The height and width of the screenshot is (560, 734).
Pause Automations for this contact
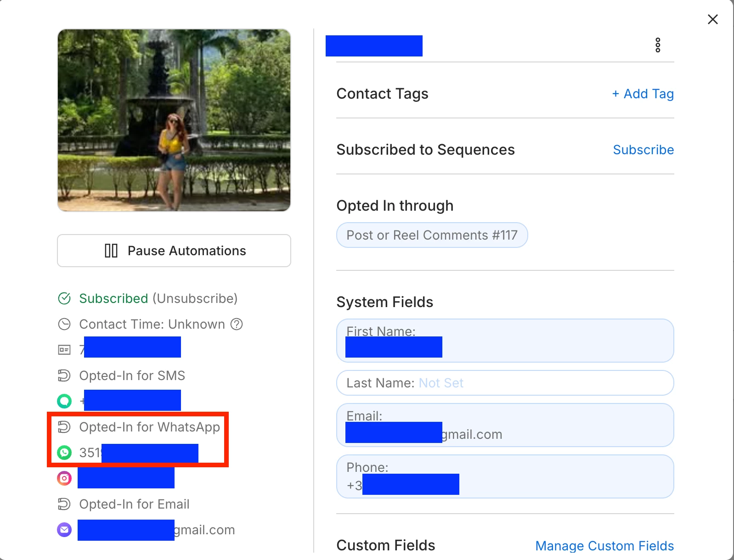click(x=174, y=251)
